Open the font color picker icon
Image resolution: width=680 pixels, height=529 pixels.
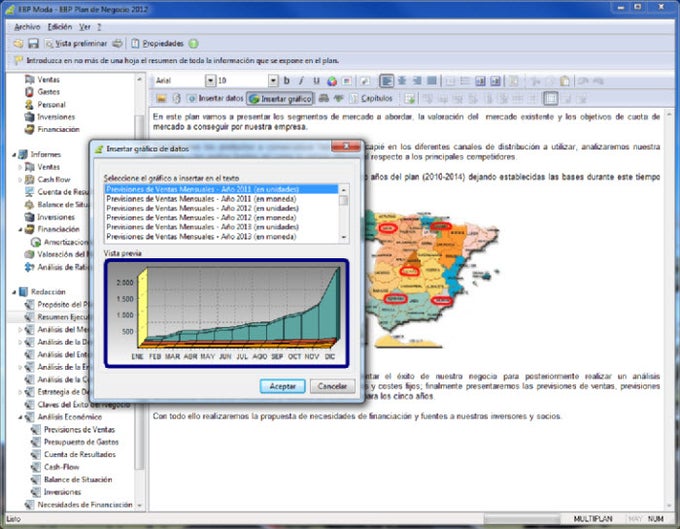332,81
